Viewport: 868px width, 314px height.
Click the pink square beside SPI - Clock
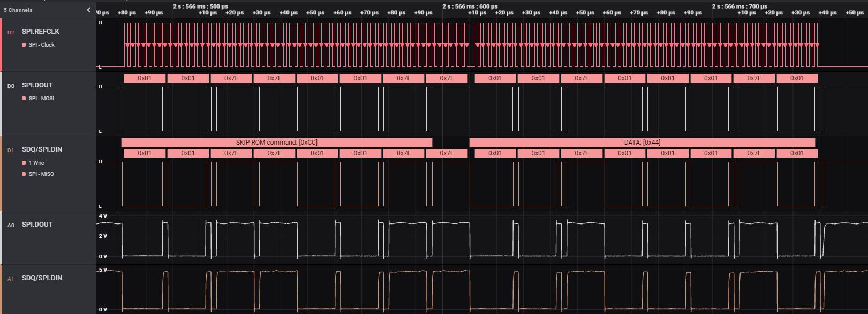tap(24, 45)
